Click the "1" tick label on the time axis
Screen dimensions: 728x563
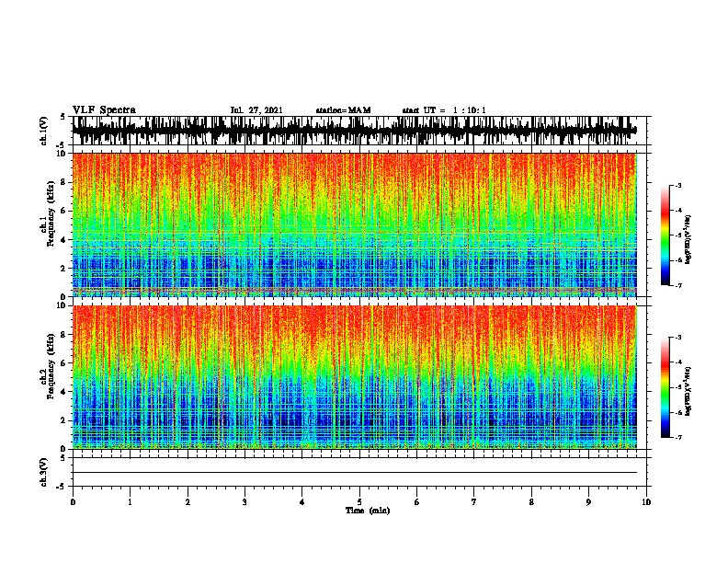[x=130, y=502]
